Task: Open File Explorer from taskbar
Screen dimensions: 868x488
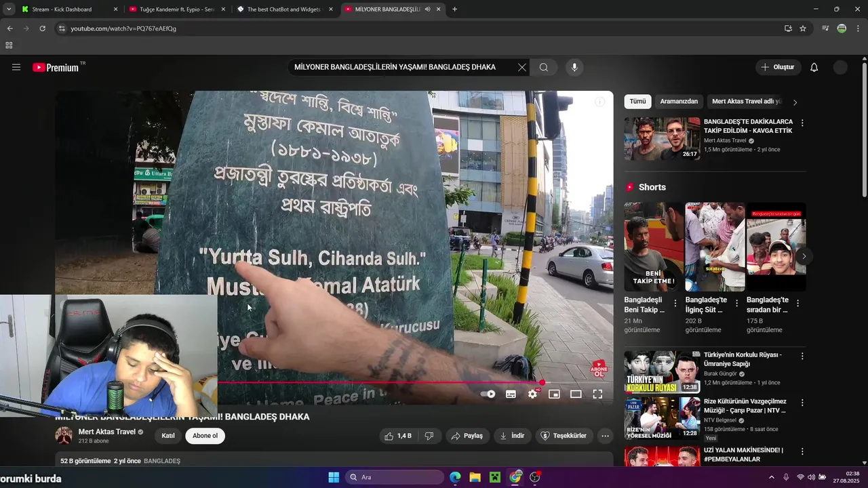Action: click(475, 477)
